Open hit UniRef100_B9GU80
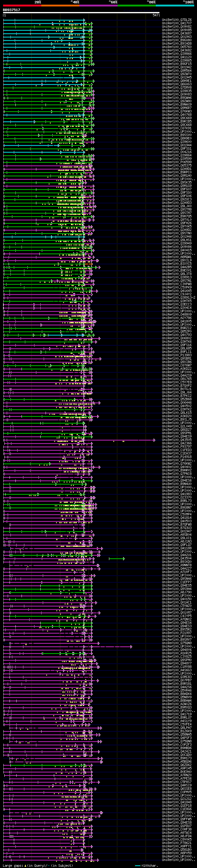Viewport: 197px width, 868px height. pyautogui.click(x=177, y=40)
